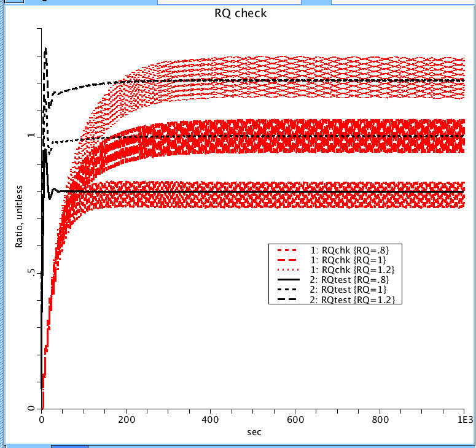
Task: Select legend entry '2: RQtest {RQ=1.2}'
Action: [x=352, y=299]
